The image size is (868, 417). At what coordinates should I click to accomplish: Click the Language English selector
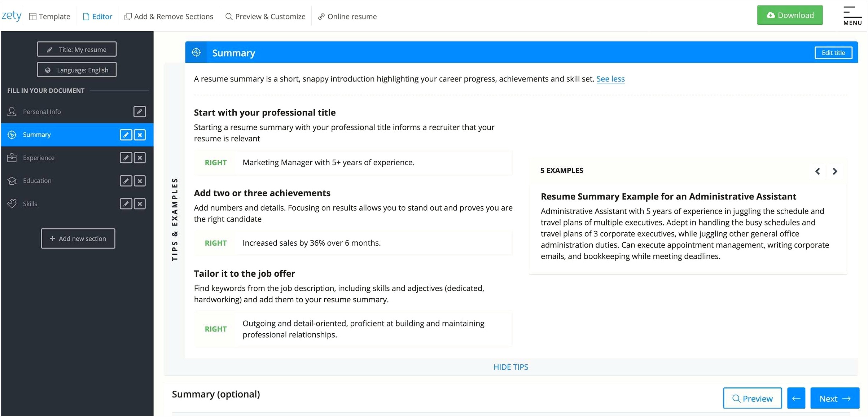77,70
